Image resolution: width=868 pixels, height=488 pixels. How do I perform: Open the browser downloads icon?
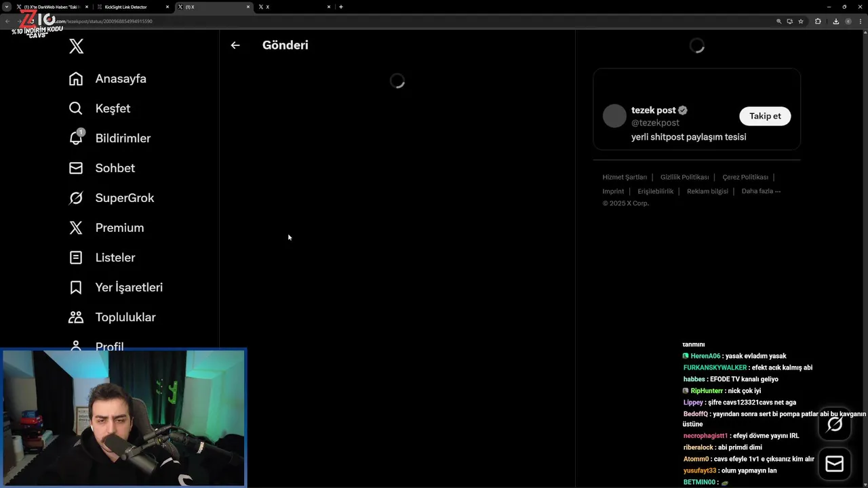pyautogui.click(x=836, y=21)
